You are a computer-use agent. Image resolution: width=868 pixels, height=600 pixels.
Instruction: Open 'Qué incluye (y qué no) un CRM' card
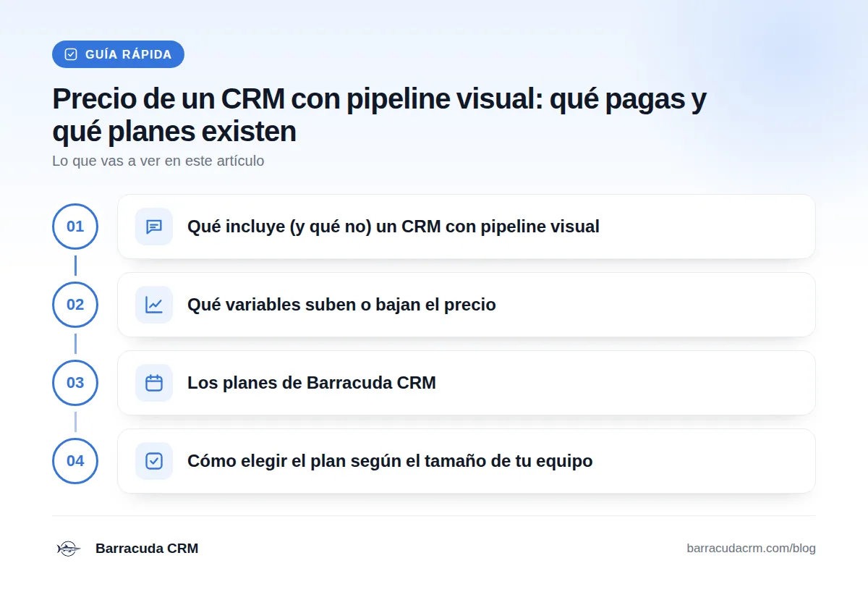pos(467,227)
